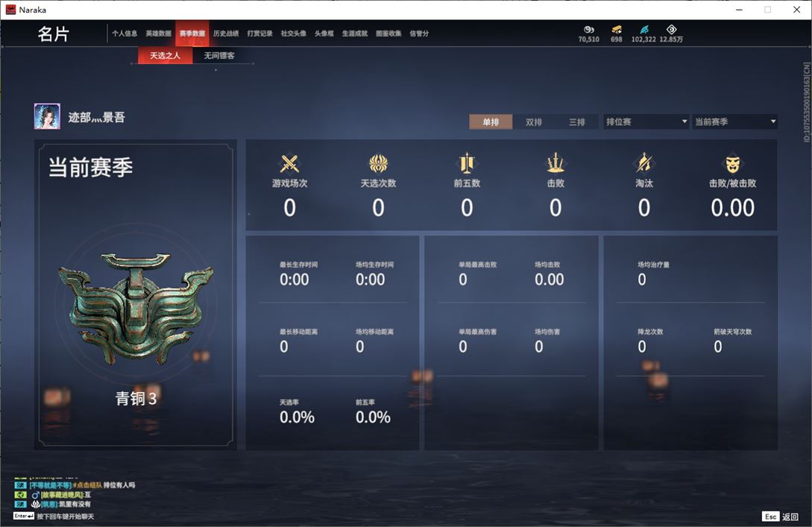
Task: Click the 单局最高击败 stat
Action: tap(477, 274)
